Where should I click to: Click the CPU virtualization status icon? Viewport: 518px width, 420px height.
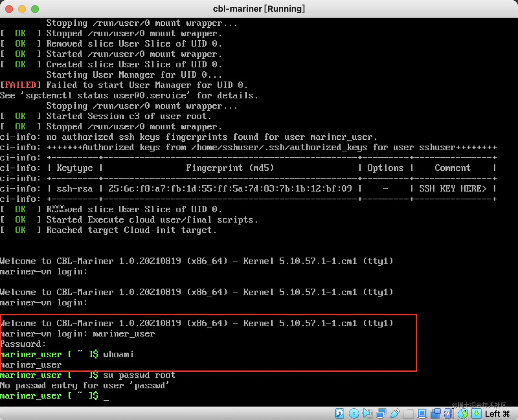[x=449, y=413]
